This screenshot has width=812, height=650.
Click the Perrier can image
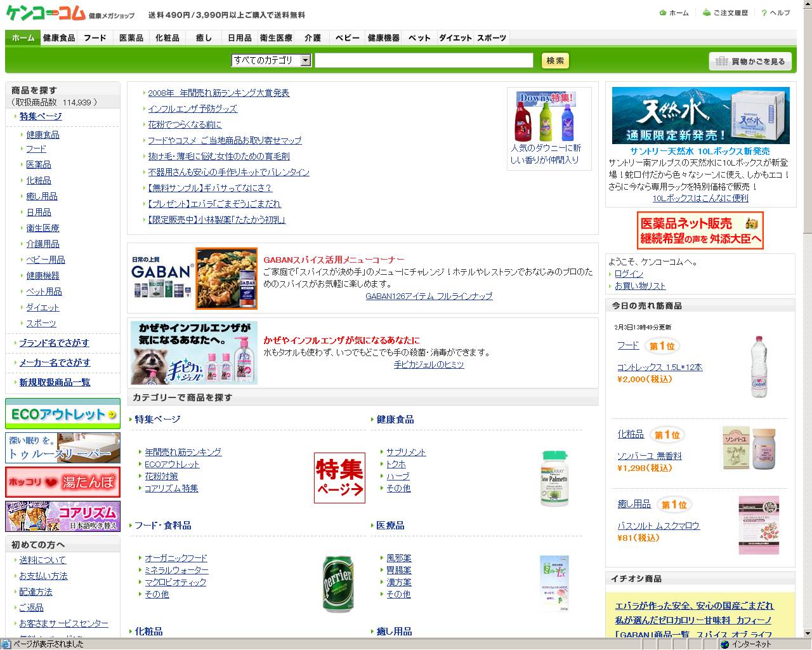coord(337,584)
